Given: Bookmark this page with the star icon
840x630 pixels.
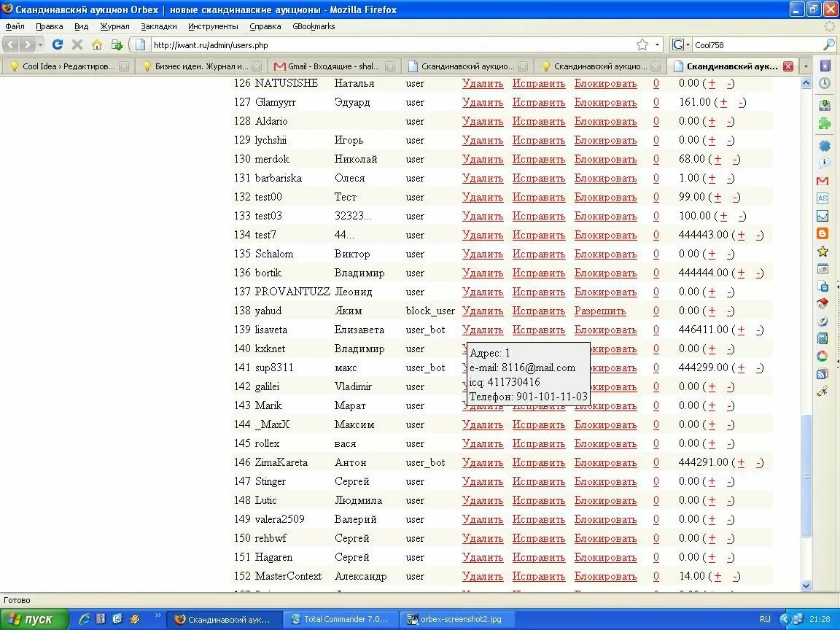Looking at the screenshot, I should [642, 44].
